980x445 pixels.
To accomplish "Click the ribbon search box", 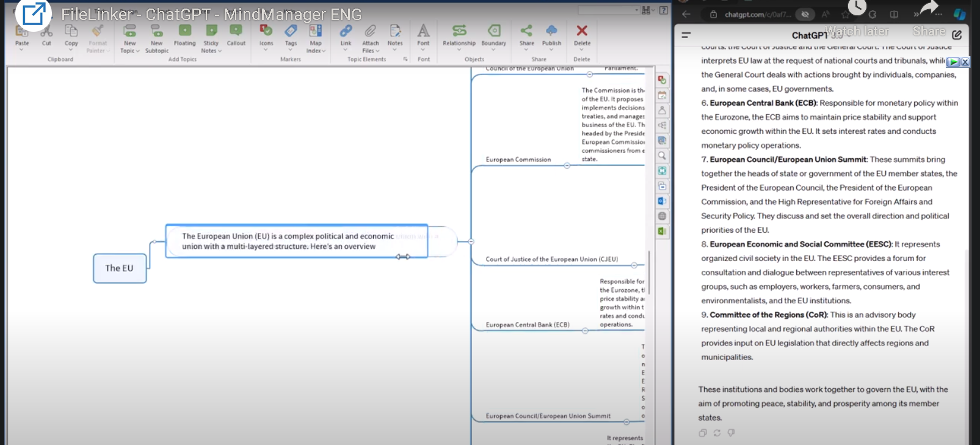I will [x=608, y=10].
